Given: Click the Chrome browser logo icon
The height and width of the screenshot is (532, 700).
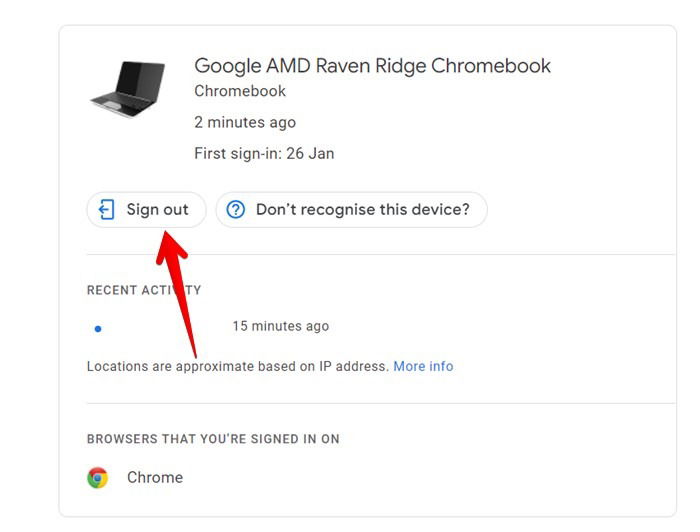Looking at the screenshot, I should 97,477.
